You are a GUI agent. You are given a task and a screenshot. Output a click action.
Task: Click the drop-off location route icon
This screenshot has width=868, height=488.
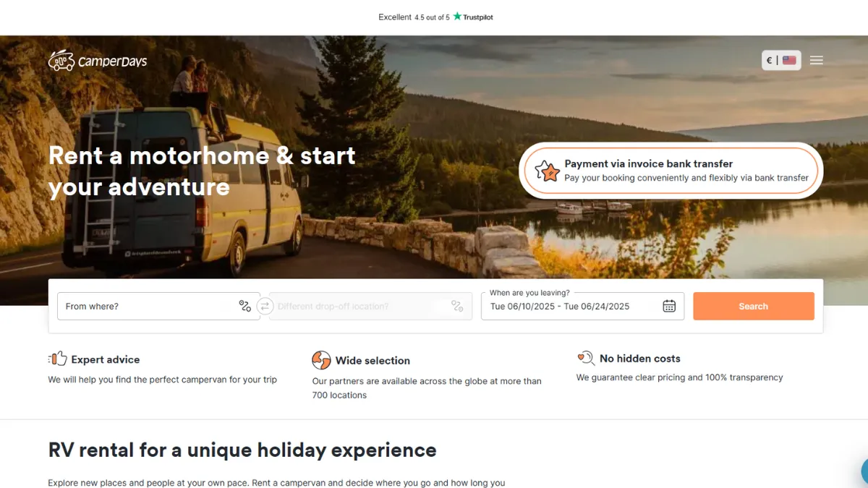pyautogui.click(x=457, y=307)
